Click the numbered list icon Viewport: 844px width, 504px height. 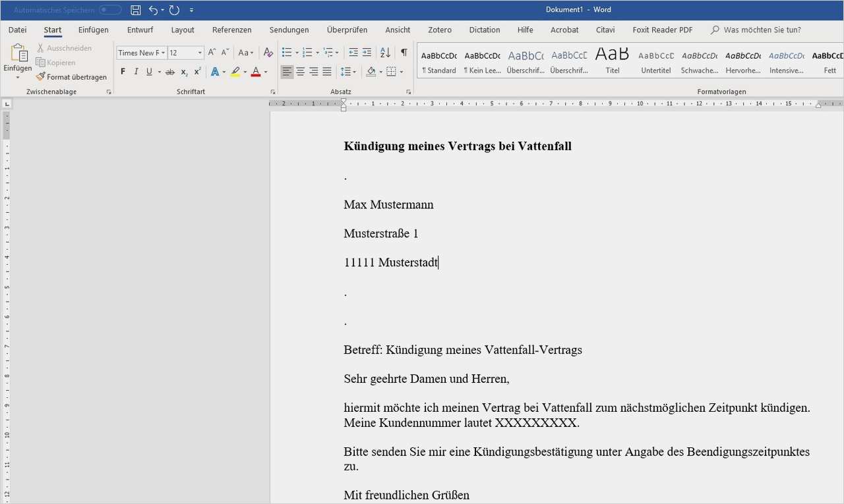(x=307, y=53)
